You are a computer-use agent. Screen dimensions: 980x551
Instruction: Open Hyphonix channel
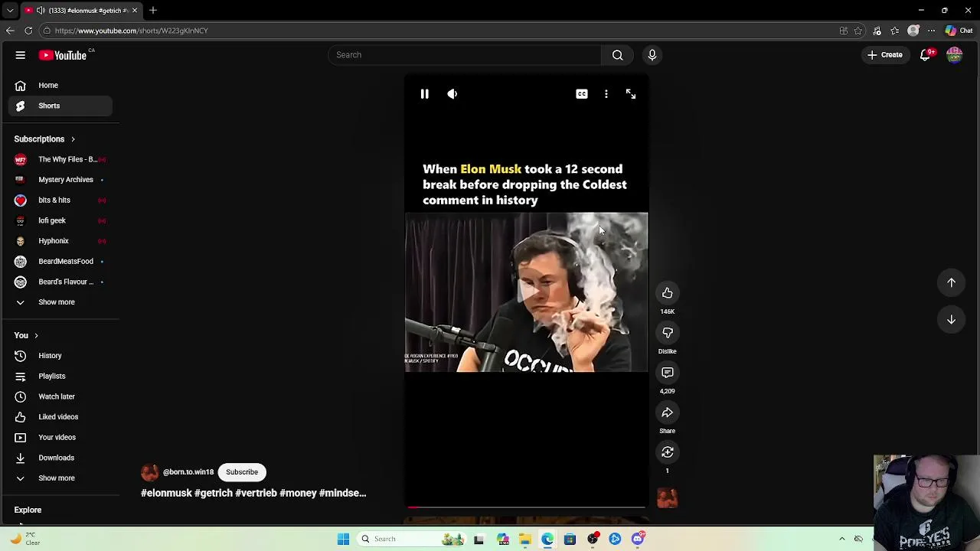click(x=60, y=241)
